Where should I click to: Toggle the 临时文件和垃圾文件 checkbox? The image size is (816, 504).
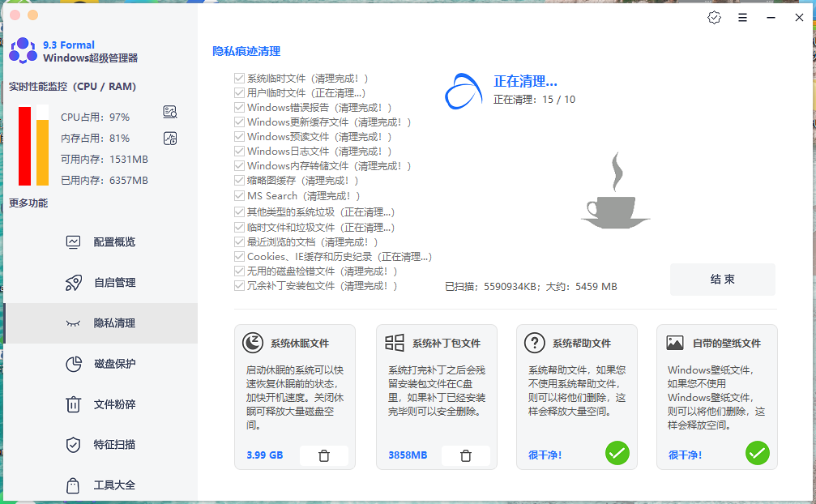[x=239, y=228]
